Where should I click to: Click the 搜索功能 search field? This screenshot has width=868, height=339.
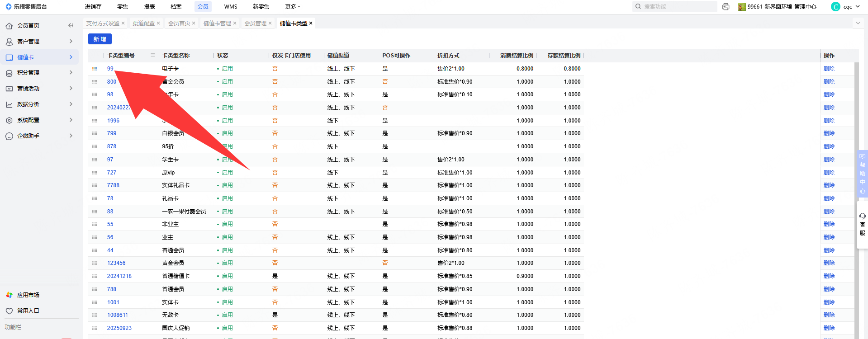(675, 7)
